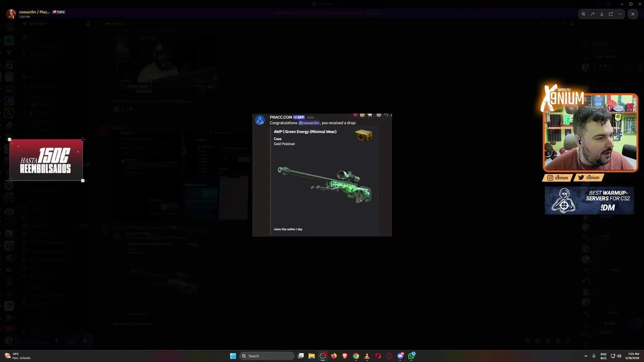Click the ceesardm / Maz... channel title
Viewport: 644px width, 362px height.
pos(34,12)
